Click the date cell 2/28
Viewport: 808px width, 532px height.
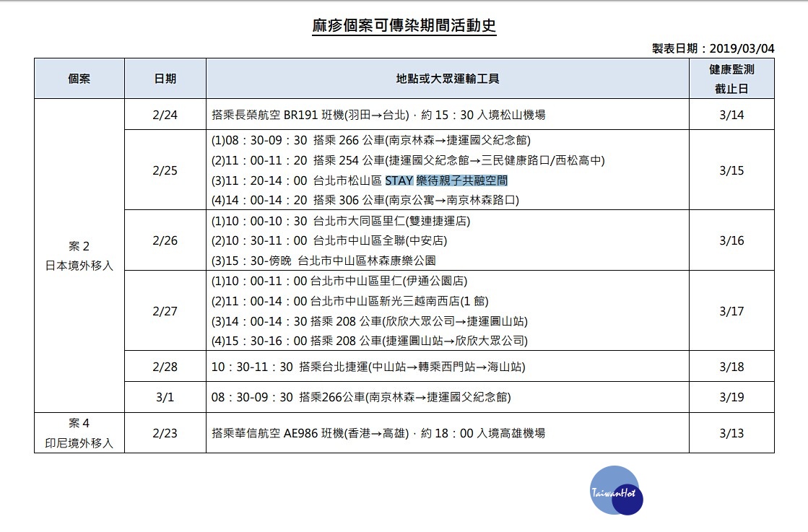click(165, 366)
